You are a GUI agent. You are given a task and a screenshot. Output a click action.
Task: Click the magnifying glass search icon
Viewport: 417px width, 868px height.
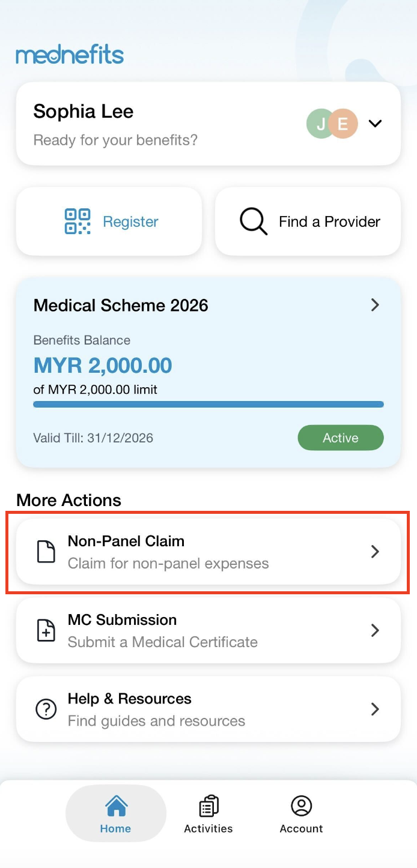253,222
